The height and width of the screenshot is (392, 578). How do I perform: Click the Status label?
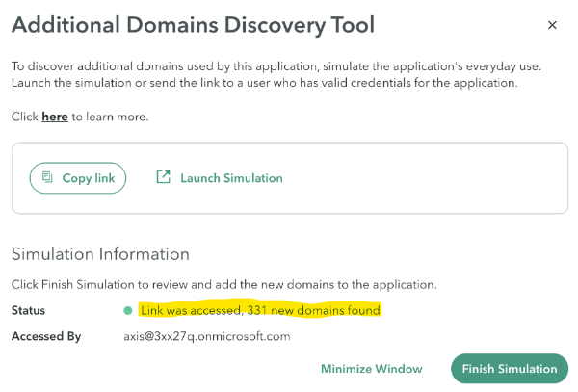tap(28, 310)
